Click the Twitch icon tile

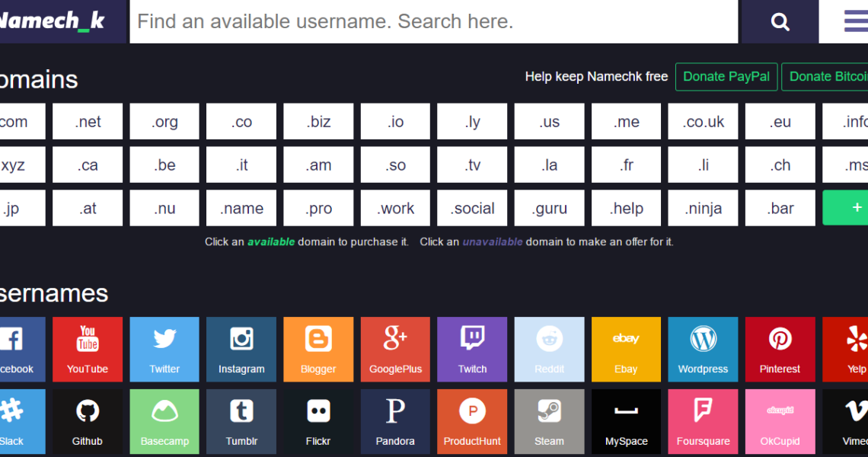tap(472, 349)
